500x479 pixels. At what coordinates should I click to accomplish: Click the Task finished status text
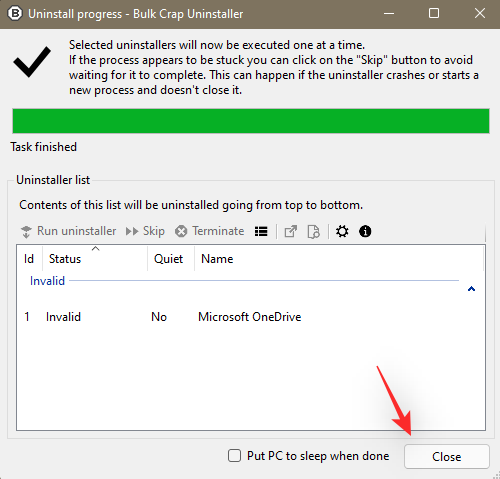[43, 147]
